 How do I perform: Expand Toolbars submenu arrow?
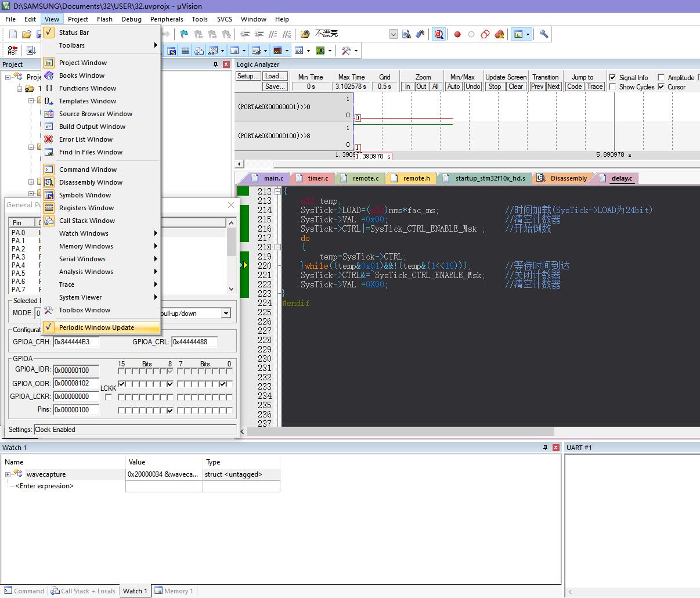pyautogui.click(x=156, y=45)
